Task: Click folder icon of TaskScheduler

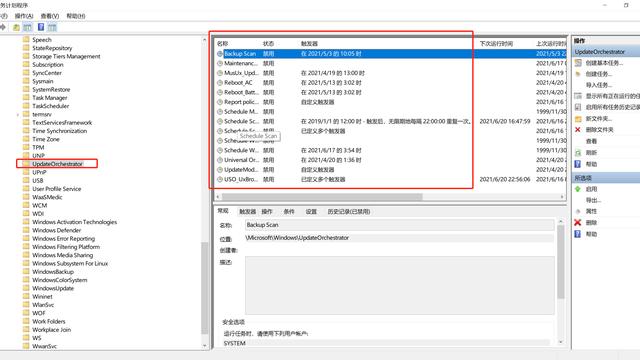Action: [x=26, y=106]
